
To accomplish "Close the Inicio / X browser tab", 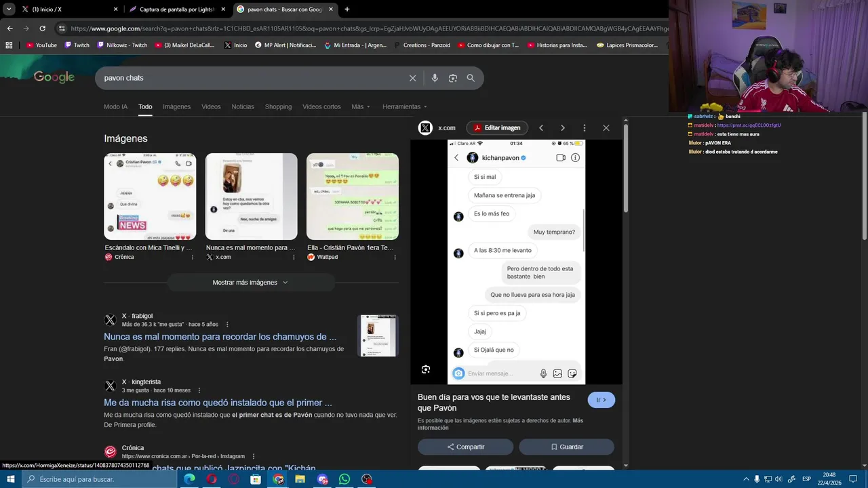I will point(115,9).
